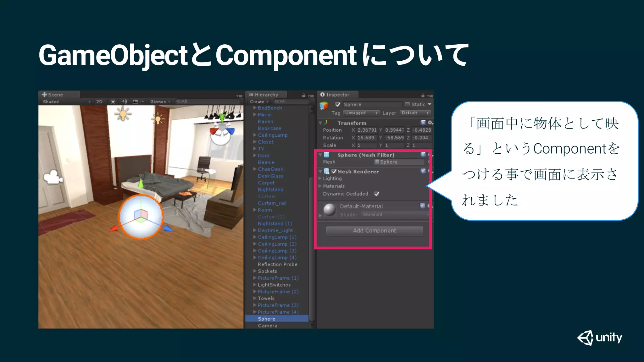Click the Sphere name field
The image size is (644, 362).
tap(372, 104)
